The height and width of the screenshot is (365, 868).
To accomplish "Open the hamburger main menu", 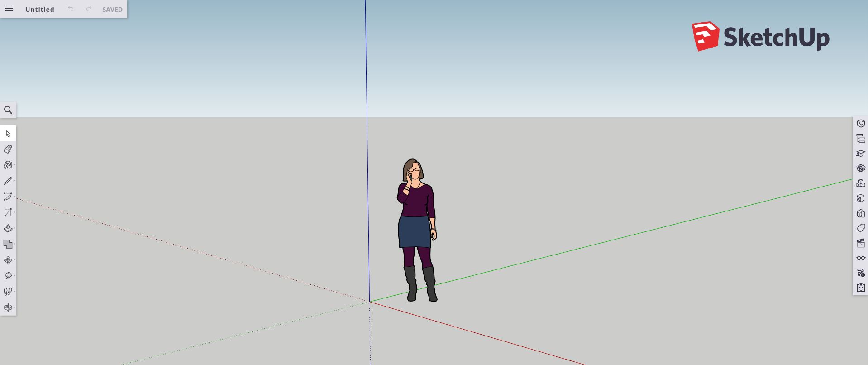I will coord(9,9).
